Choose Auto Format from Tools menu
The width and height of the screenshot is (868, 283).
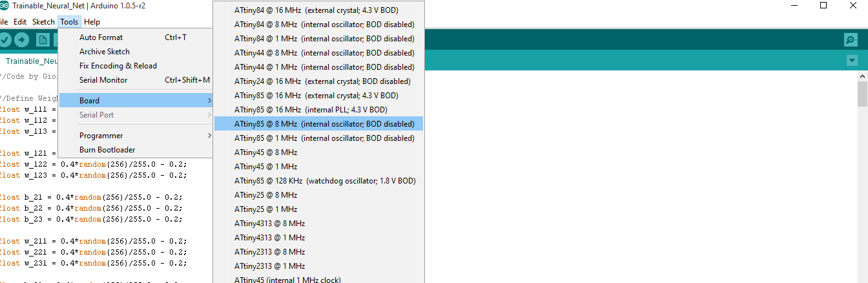(x=101, y=37)
